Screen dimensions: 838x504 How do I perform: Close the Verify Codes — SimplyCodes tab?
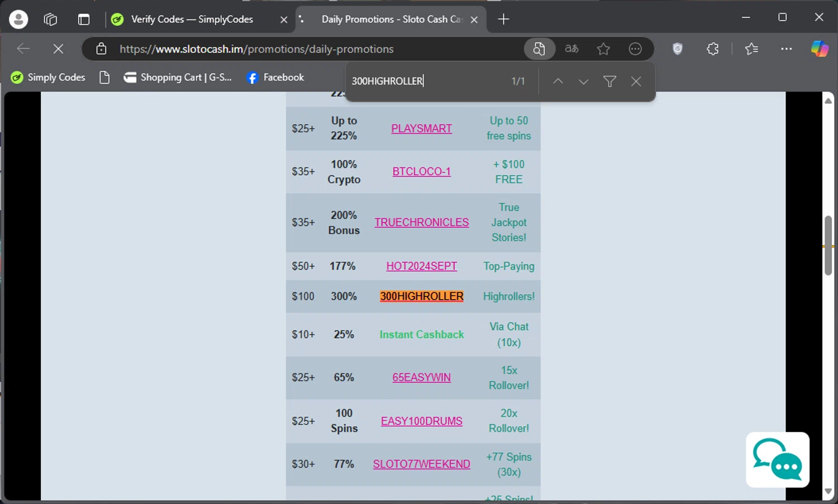point(284,20)
